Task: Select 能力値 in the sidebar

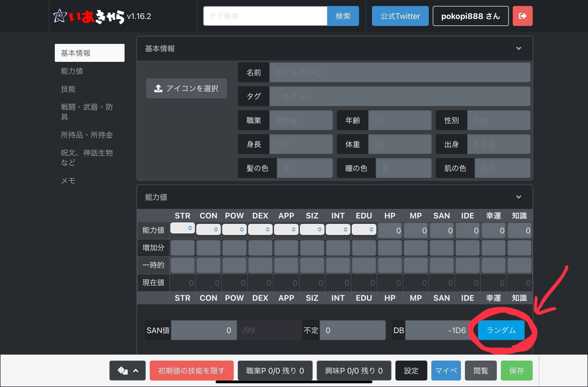Action: (90, 71)
